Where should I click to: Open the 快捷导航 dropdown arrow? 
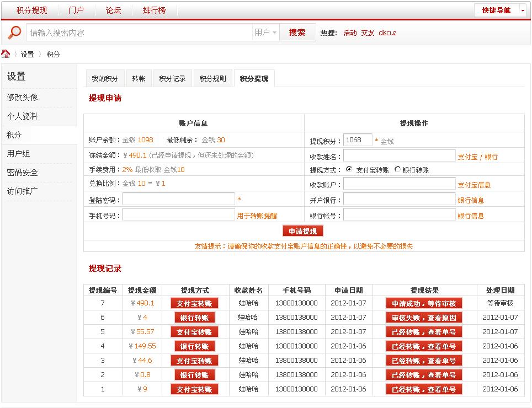coord(523,10)
